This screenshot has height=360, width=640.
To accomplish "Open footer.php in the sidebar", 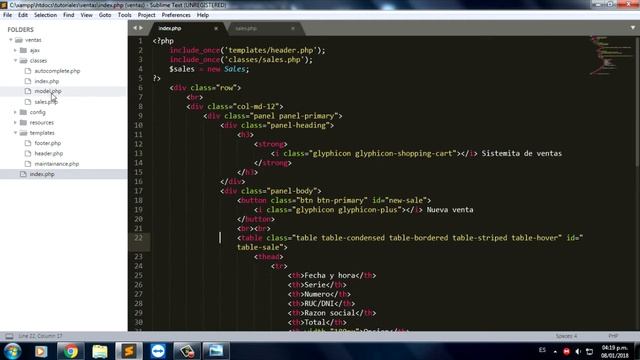I will point(48,143).
